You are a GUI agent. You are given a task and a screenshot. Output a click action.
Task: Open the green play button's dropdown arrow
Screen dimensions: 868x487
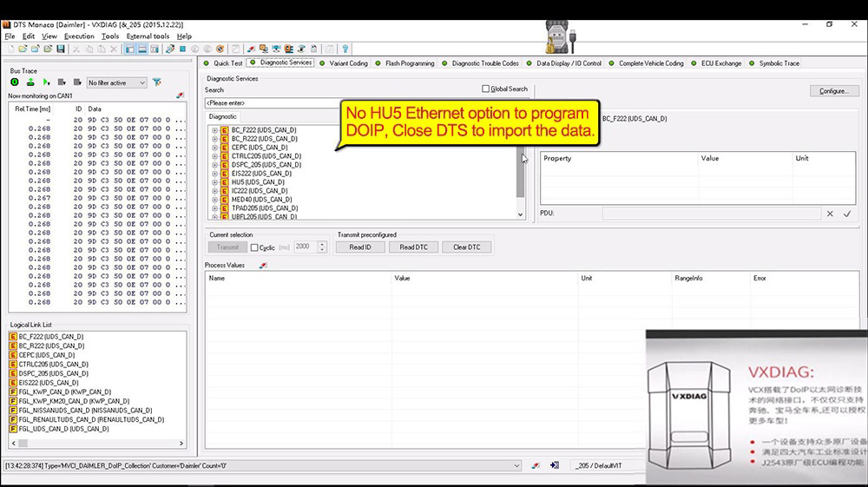click(49, 83)
